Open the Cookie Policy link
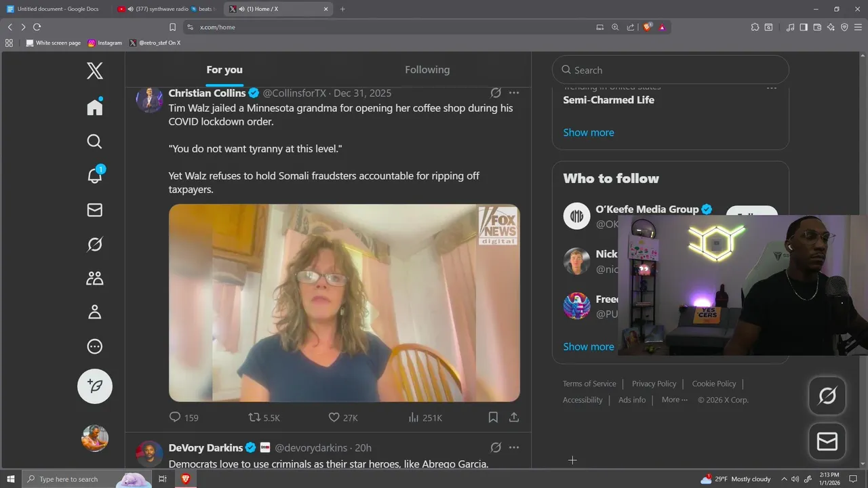 click(714, 384)
